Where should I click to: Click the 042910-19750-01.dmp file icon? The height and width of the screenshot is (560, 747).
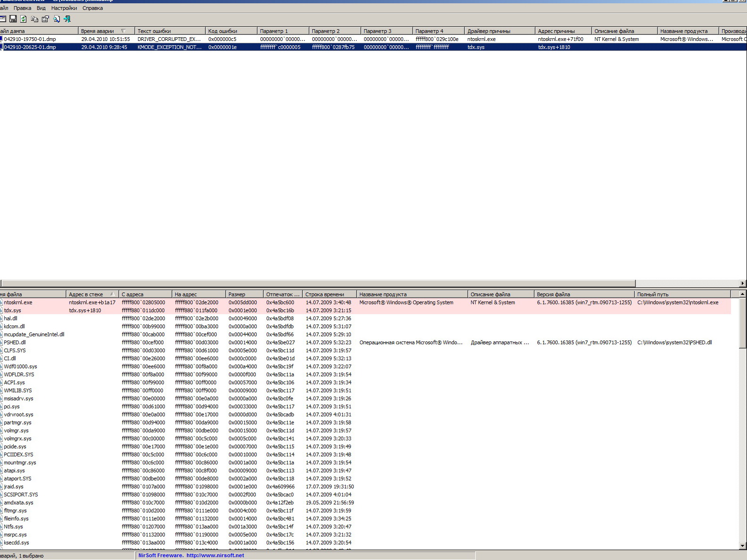(1, 39)
